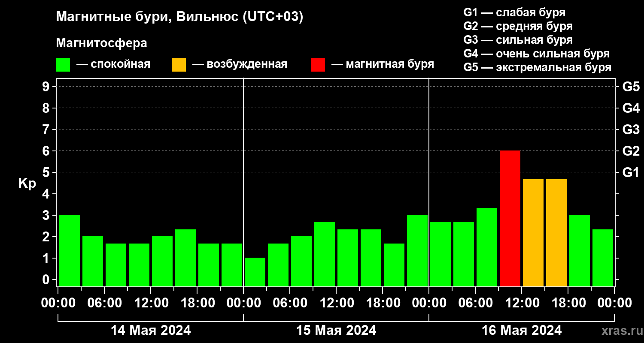Click the red магнитная буря legend swatch
The width and height of the screenshot is (644, 343).
(318, 65)
